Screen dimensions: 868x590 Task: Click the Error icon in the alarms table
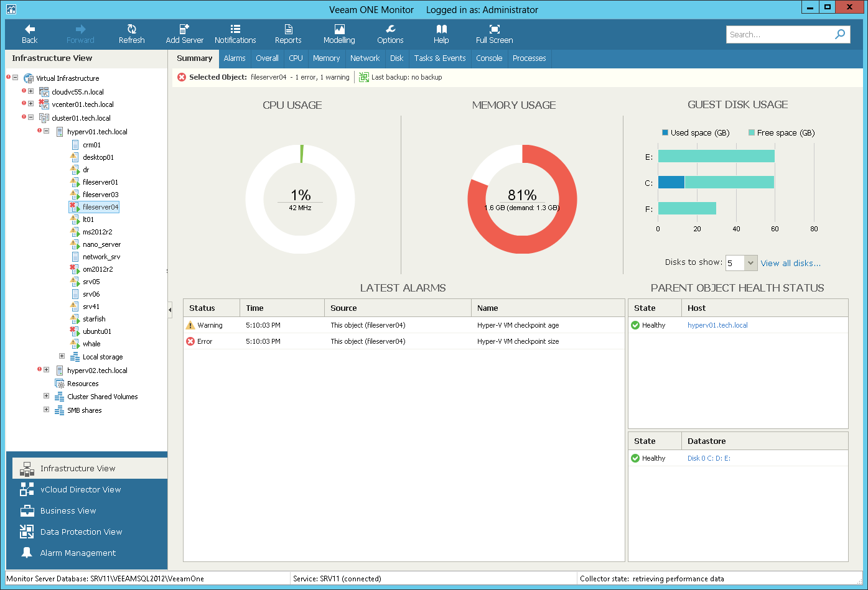coord(190,341)
